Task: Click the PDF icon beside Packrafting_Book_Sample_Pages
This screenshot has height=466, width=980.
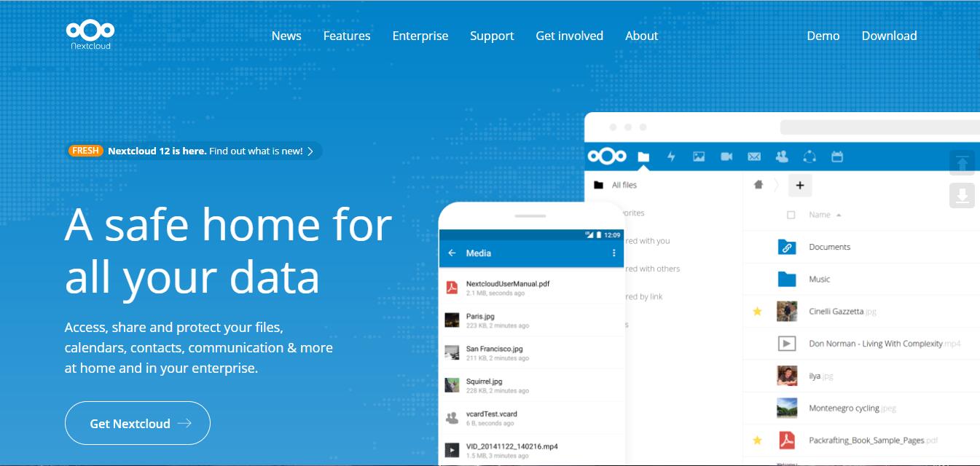Action: [786, 441]
